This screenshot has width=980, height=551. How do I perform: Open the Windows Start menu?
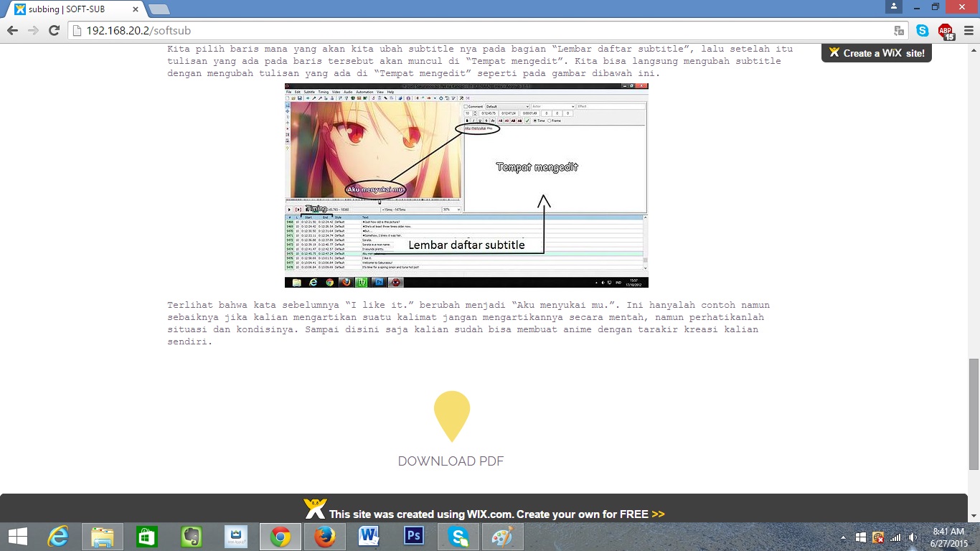tap(18, 537)
